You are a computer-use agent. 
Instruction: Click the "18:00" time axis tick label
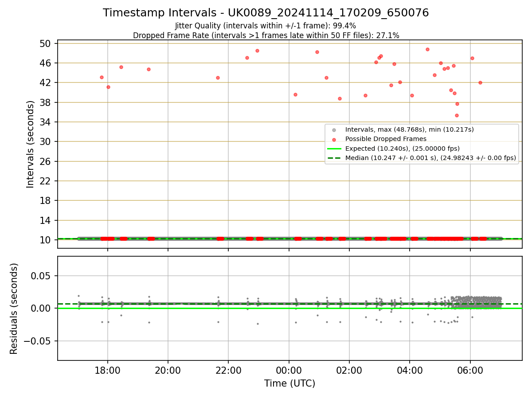pyautogui.click(x=108, y=370)
